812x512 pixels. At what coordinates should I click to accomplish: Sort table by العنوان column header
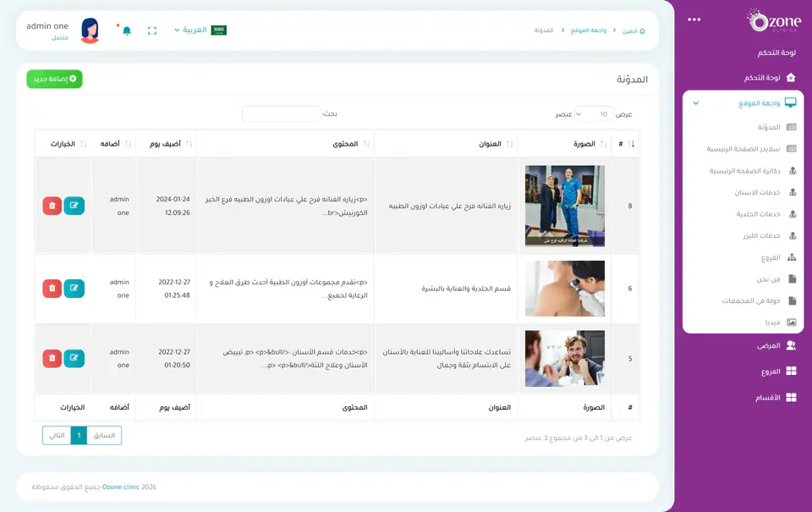pos(446,144)
